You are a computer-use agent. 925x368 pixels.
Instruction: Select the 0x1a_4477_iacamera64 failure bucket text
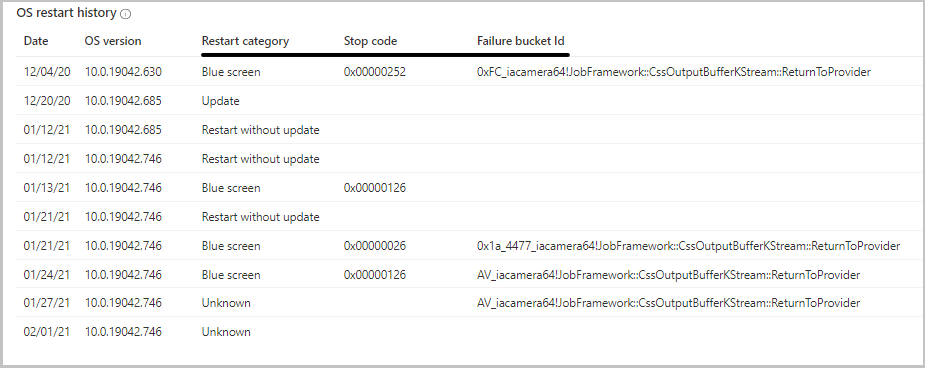point(688,246)
